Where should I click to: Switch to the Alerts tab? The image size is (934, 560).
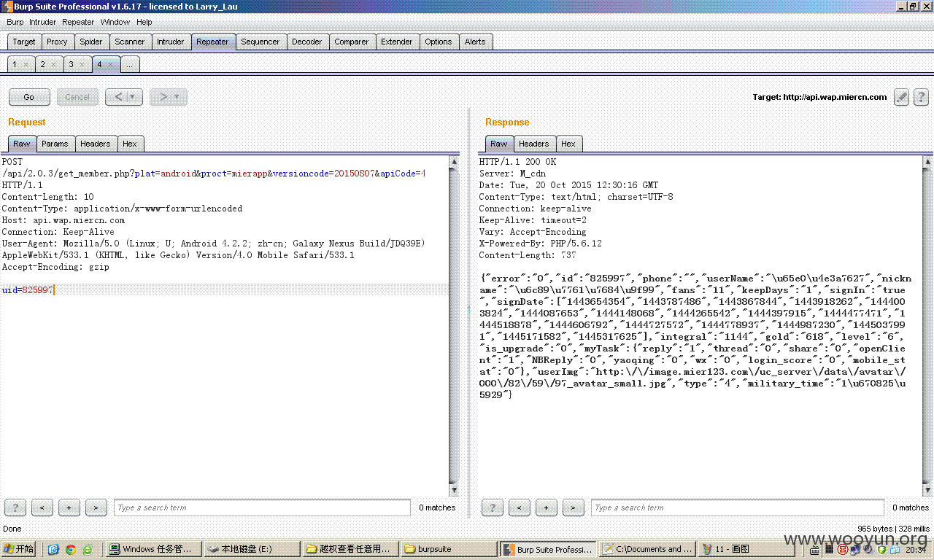(x=475, y=42)
